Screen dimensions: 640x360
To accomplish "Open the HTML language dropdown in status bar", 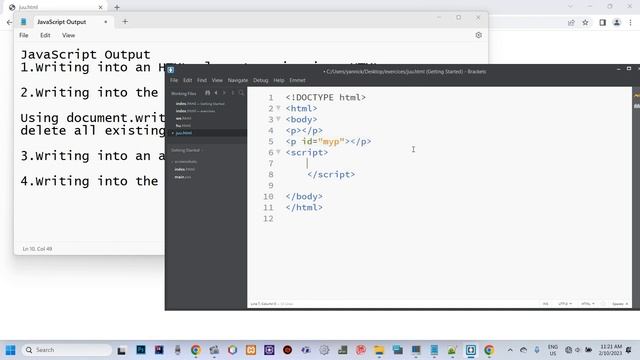I will click(x=587, y=304).
